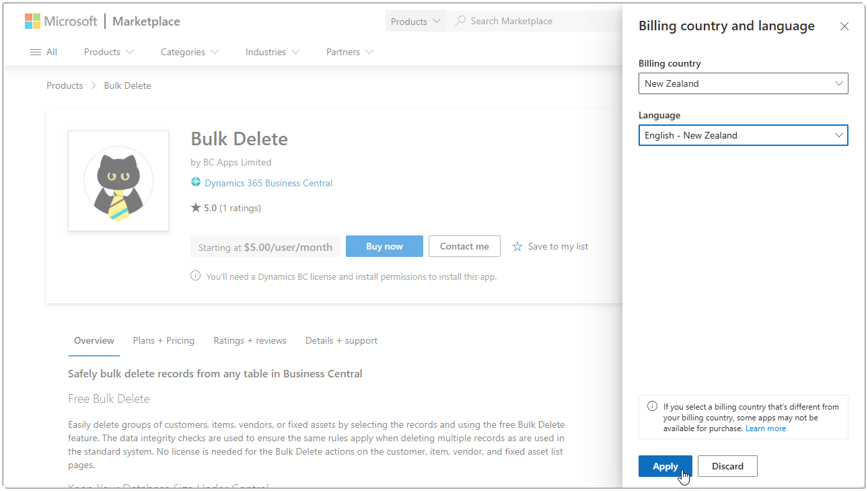Switch to the Plans + Pricing tab
The height and width of the screenshot is (491, 868).
pos(164,340)
